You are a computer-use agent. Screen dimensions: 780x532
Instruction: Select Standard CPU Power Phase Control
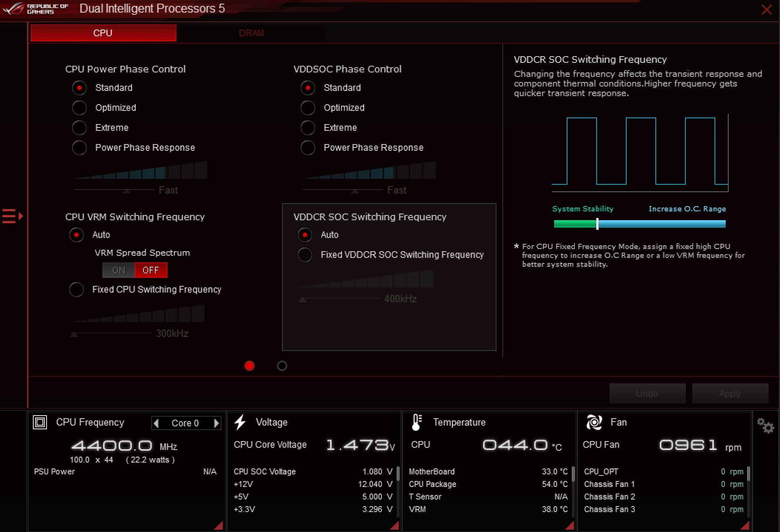point(79,88)
